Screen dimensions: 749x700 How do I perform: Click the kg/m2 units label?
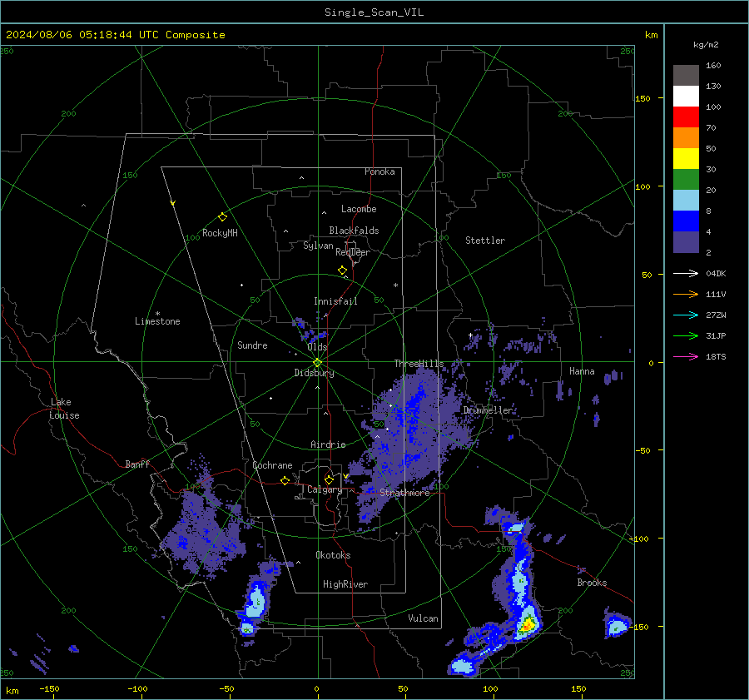click(706, 45)
